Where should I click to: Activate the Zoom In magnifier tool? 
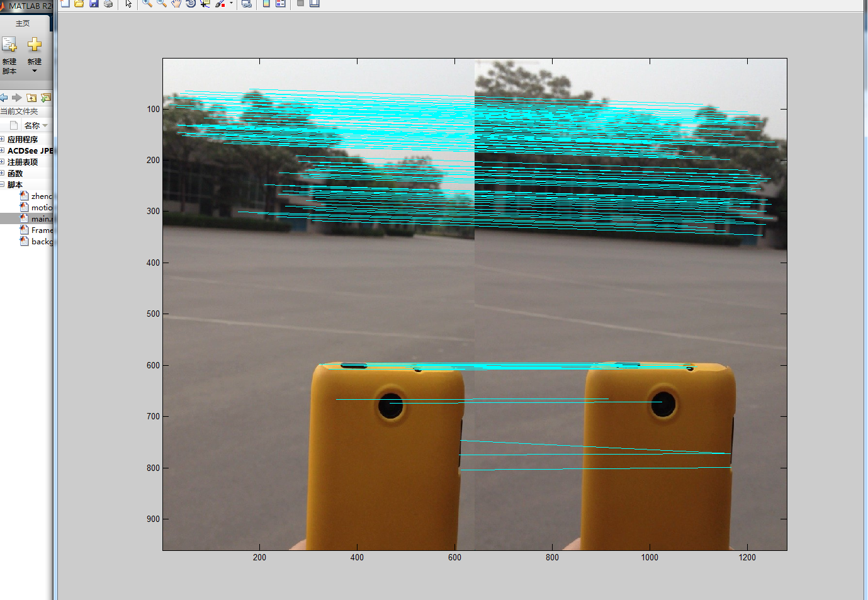[147, 3]
